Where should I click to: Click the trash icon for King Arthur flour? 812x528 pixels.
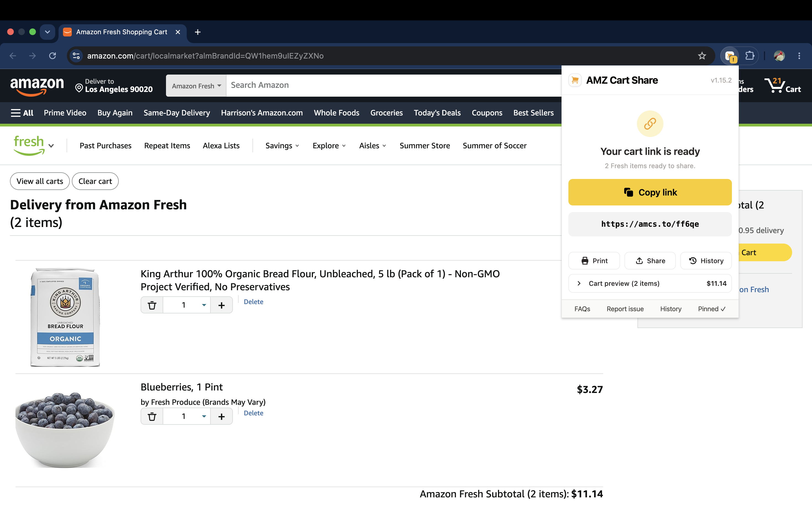click(152, 305)
